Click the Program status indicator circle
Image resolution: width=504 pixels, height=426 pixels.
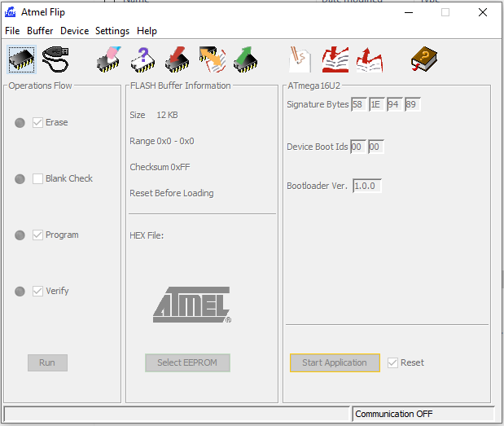20,235
